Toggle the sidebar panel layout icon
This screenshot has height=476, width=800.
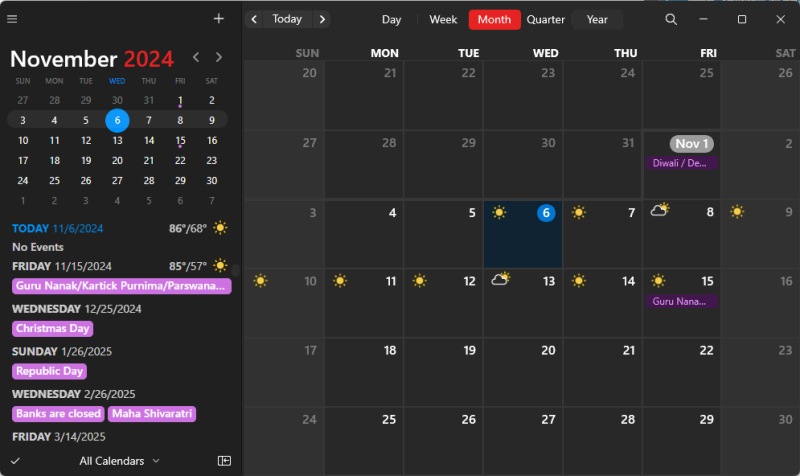[224, 460]
